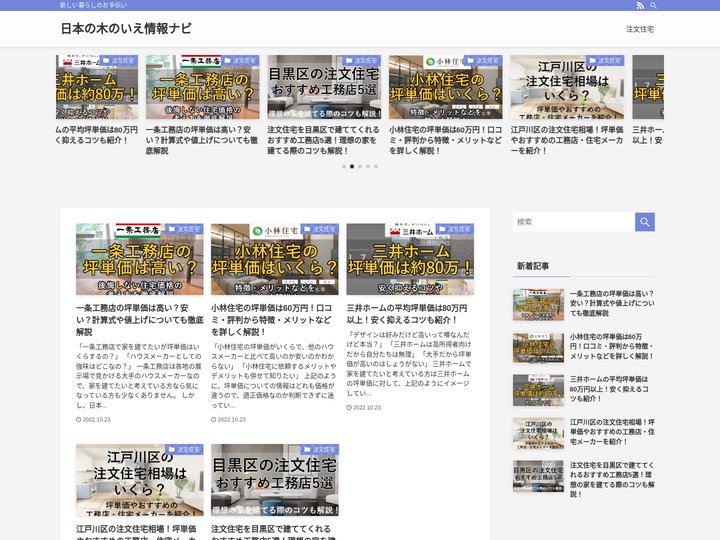Click the search magnifier icon in top bar
Screen dimensions: 720x540
click(653, 6)
